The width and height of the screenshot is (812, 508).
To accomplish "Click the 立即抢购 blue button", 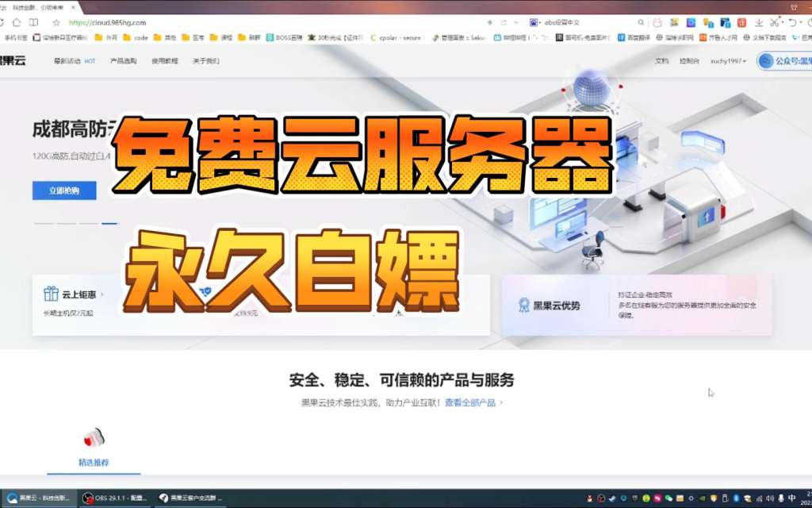I will pyautogui.click(x=64, y=190).
